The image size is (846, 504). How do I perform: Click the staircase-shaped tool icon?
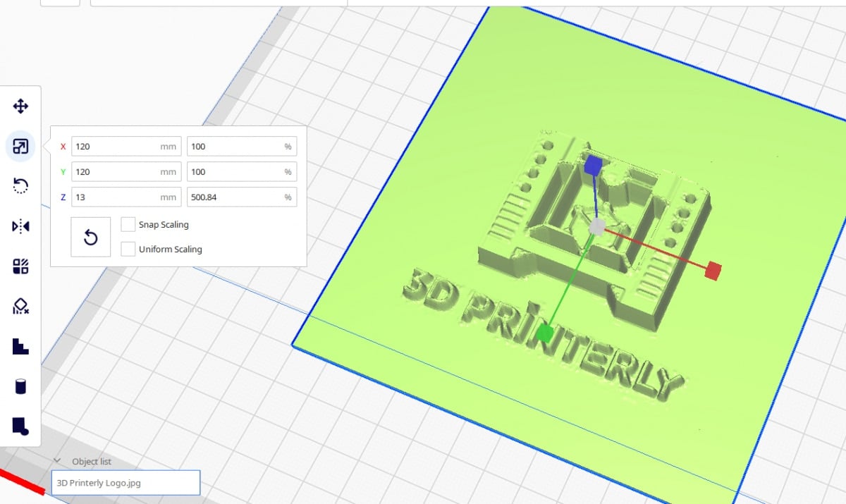pyautogui.click(x=20, y=346)
